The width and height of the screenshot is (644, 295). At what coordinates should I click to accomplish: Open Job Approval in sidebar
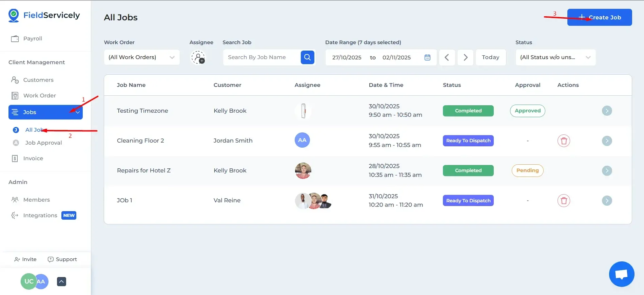pyautogui.click(x=43, y=143)
